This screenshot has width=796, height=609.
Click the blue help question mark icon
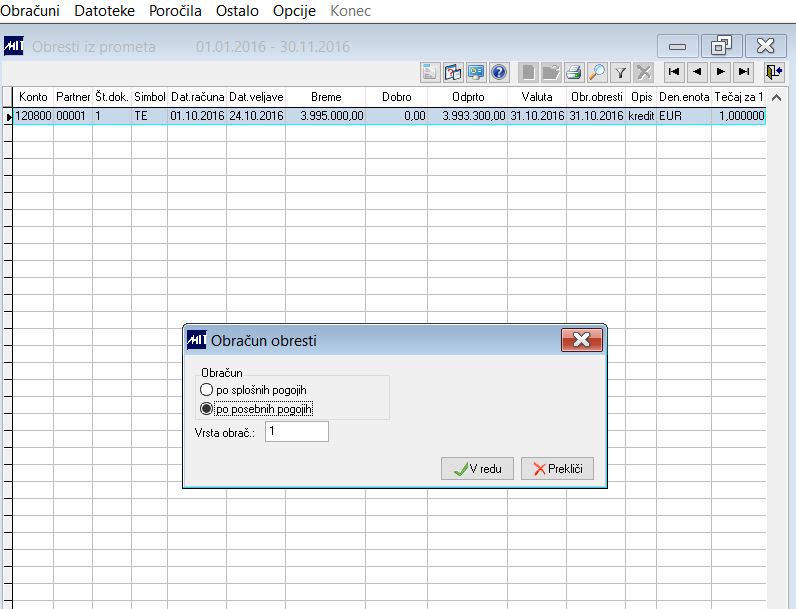499,73
